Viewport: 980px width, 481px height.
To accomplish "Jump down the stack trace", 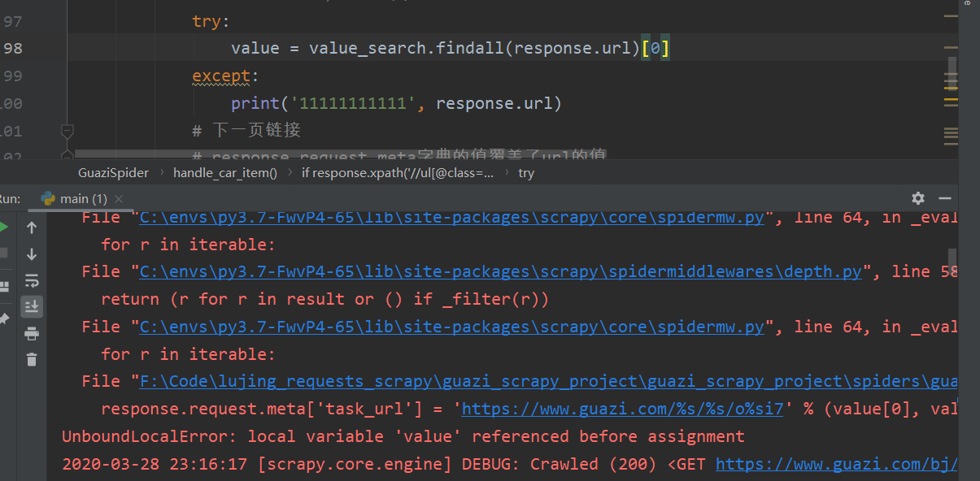I will 32,254.
